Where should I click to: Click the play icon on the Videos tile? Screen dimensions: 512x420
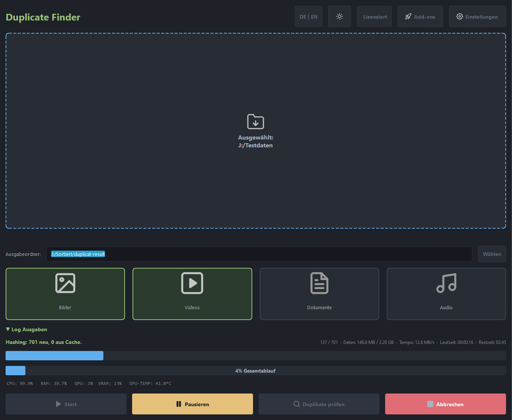pos(192,283)
